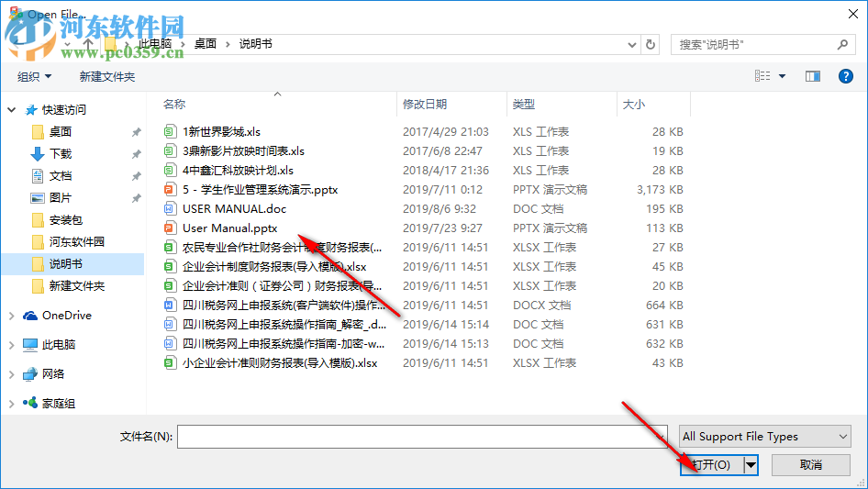
Task: Click the 网络 network icon
Action: click(30, 374)
